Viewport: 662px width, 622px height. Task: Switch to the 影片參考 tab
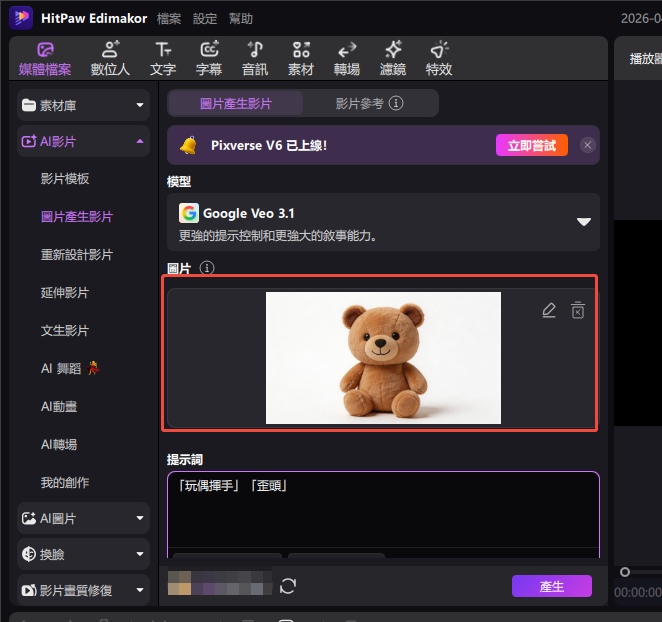pyautogui.click(x=368, y=103)
